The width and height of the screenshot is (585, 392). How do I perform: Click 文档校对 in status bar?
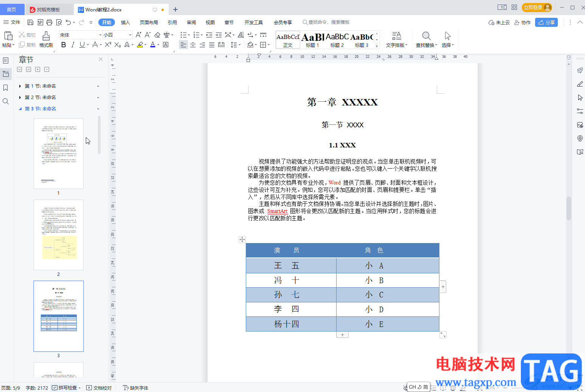pos(99,388)
